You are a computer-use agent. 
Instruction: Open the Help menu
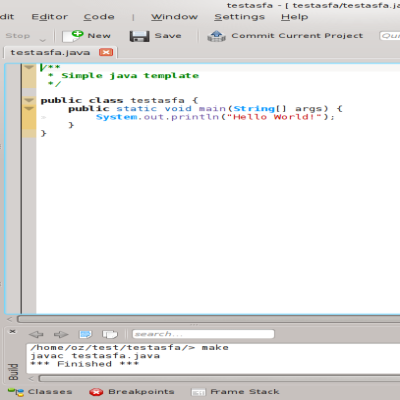pos(294,17)
